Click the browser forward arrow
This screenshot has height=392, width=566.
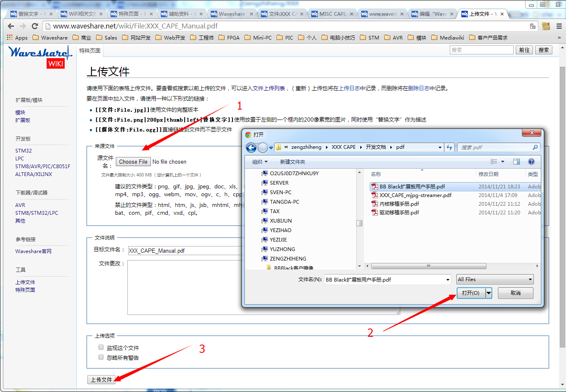(x=23, y=26)
